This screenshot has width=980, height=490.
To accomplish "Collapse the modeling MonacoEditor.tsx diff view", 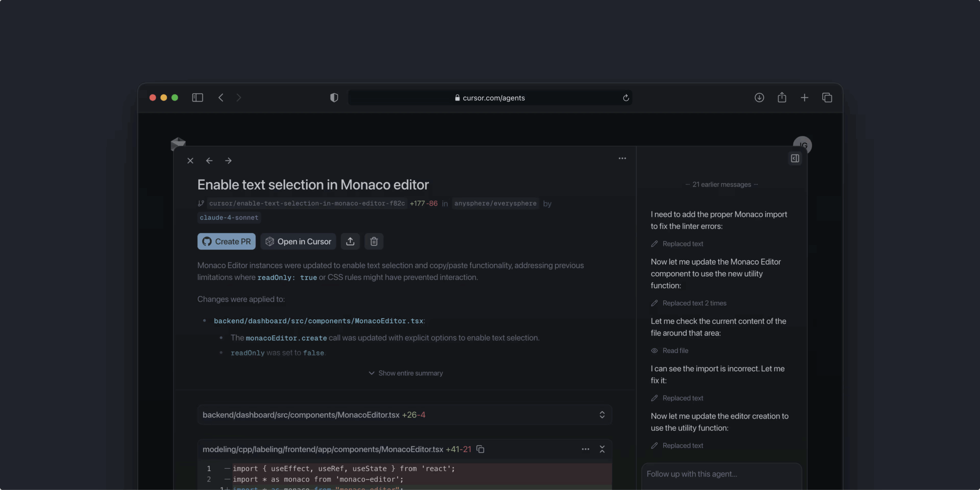I will 602,449.
